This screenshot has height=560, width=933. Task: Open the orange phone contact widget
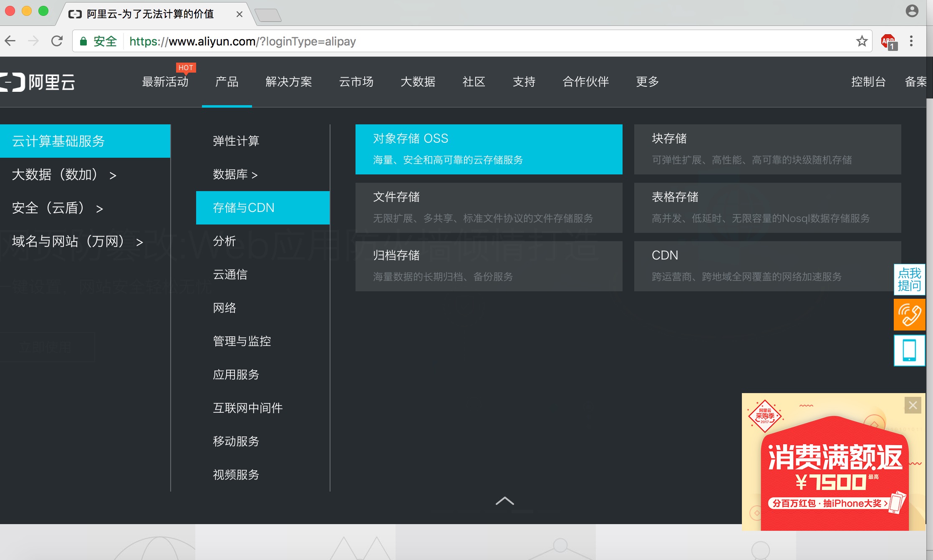[x=910, y=315]
